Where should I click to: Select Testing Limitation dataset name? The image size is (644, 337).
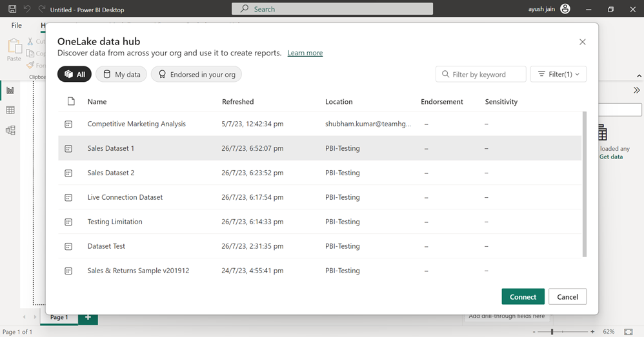point(115,222)
